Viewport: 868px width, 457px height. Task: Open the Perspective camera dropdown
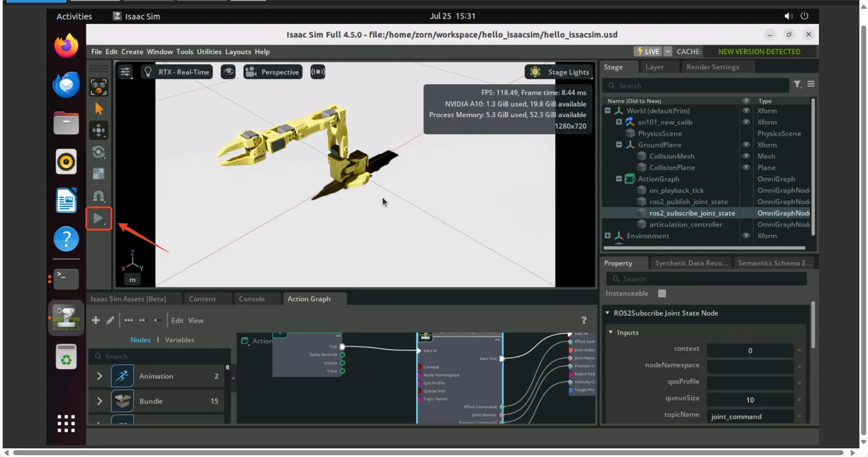click(x=273, y=72)
